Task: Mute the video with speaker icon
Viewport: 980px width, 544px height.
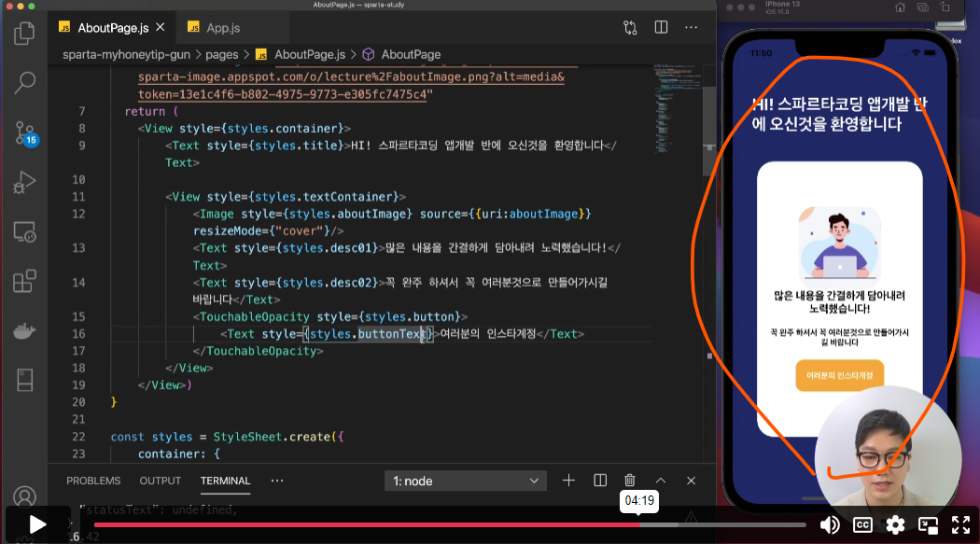Action: click(x=830, y=524)
